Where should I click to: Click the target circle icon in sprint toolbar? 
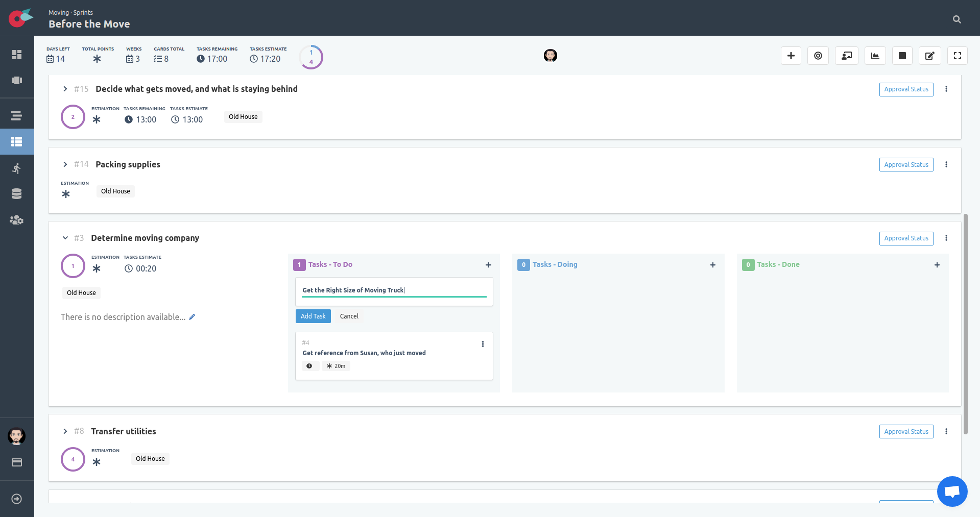point(818,56)
